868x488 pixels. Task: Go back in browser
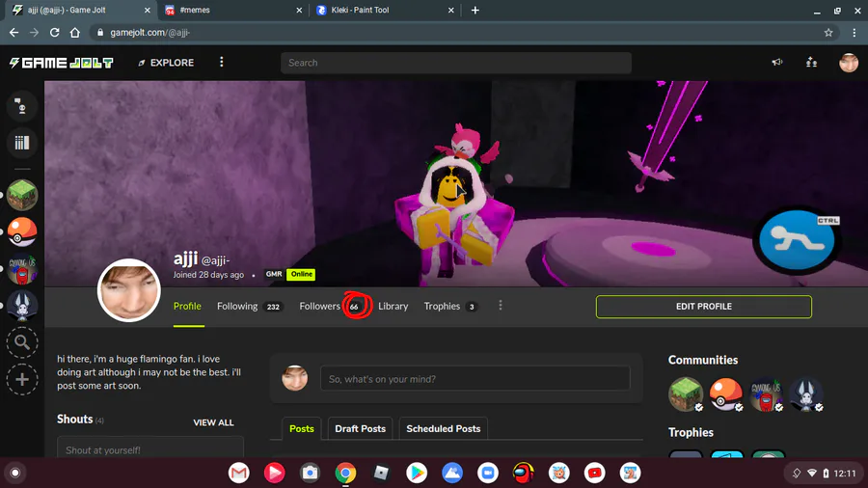14,33
